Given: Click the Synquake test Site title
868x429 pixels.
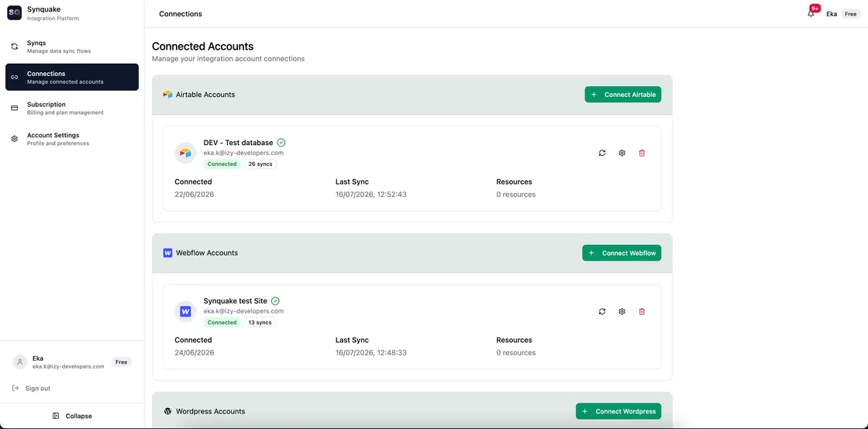Looking at the screenshot, I should [x=236, y=301].
